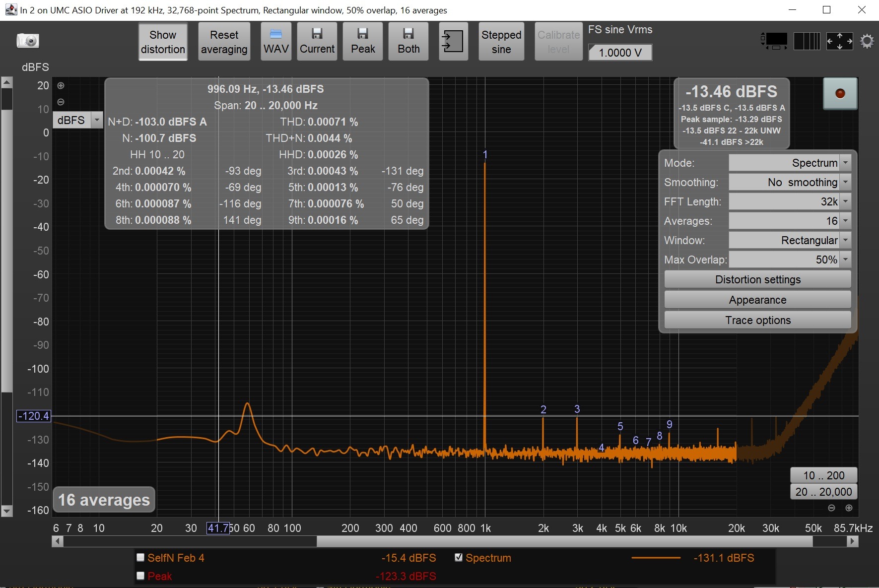879x588 pixels.
Task: Enable the SelfN Feb 4 trace checkbox
Action: pos(140,557)
